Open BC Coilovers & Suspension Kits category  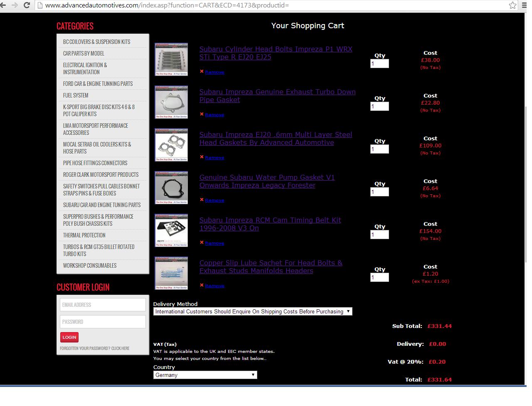[x=96, y=42]
